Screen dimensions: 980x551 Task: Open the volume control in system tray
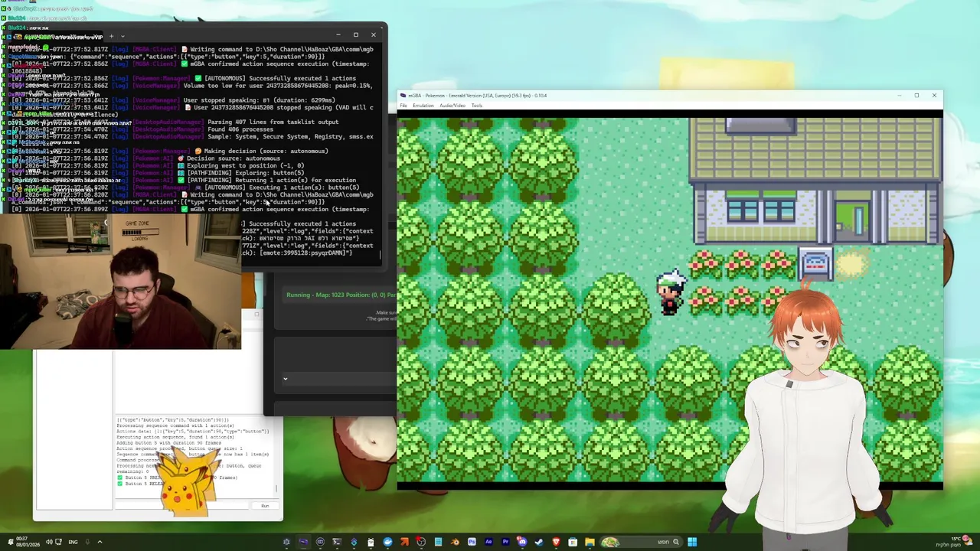[x=49, y=542]
